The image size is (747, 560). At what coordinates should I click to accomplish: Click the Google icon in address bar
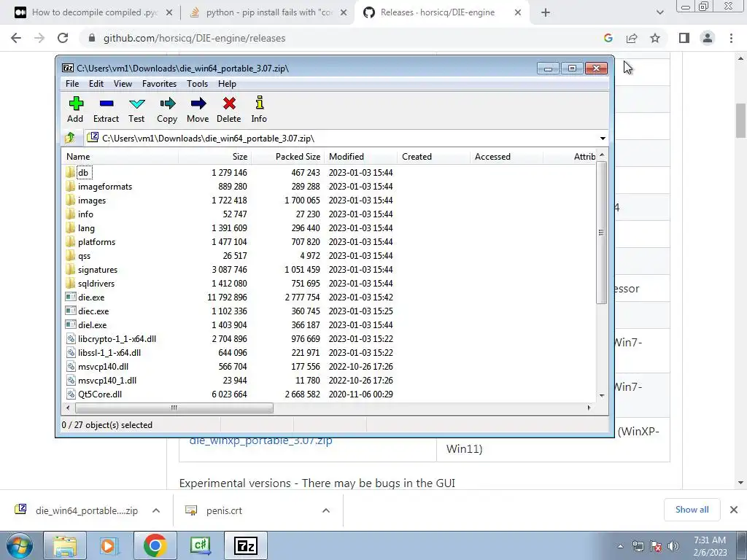click(x=608, y=38)
